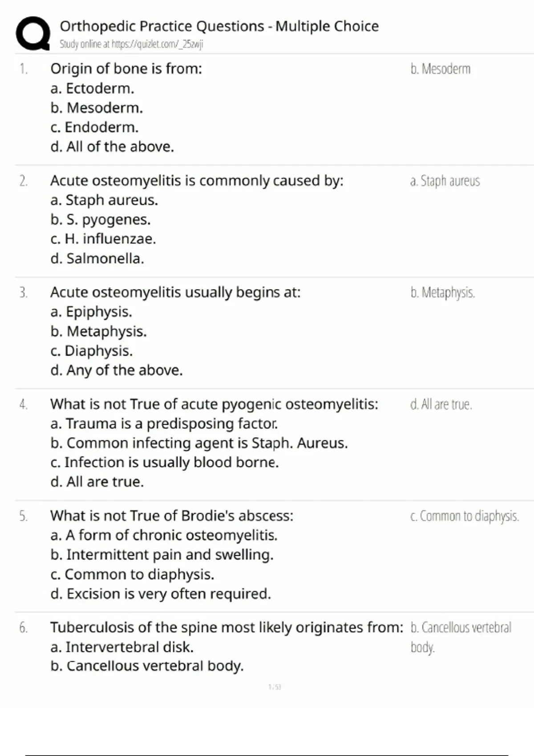Select answer a. Staph aureus in question 2
The image size is (534, 756).
[x=104, y=200]
